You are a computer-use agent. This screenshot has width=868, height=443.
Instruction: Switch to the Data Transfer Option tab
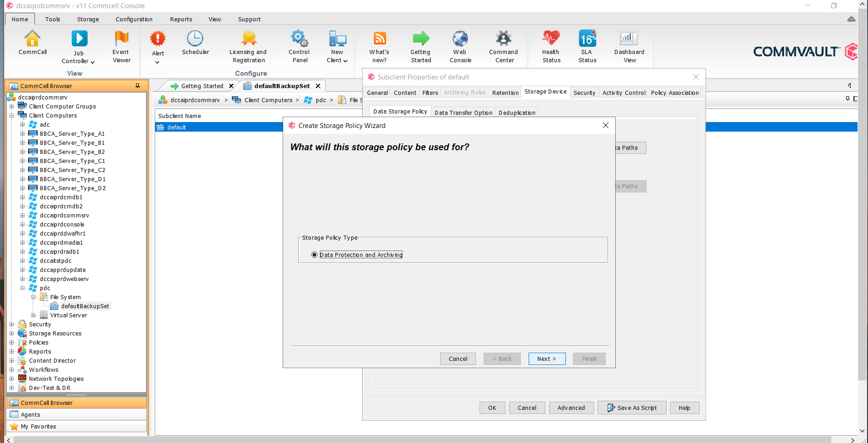[463, 113]
